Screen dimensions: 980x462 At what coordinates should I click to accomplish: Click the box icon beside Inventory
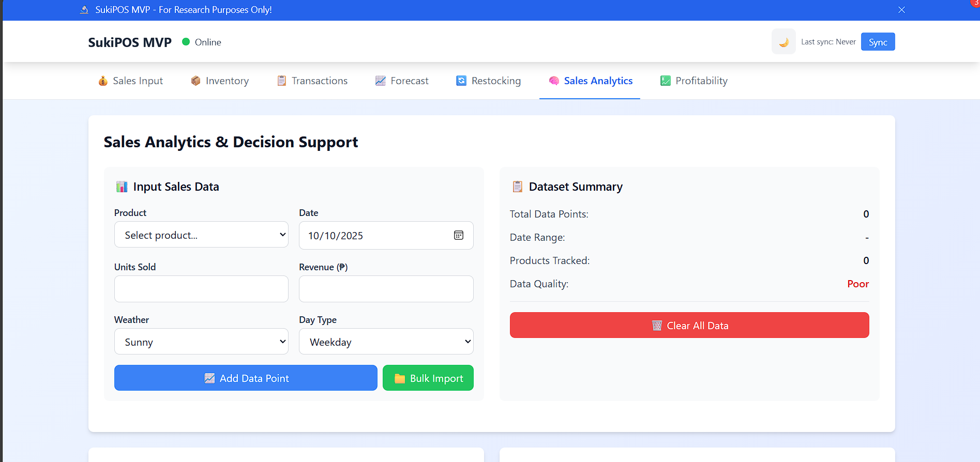pyautogui.click(x=195, y=81)
